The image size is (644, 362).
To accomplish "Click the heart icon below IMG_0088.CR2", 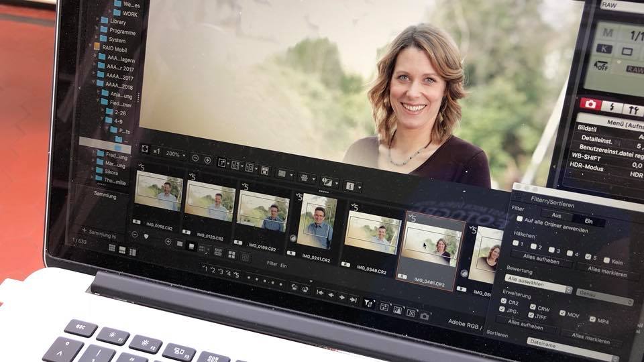I will 146,237.
